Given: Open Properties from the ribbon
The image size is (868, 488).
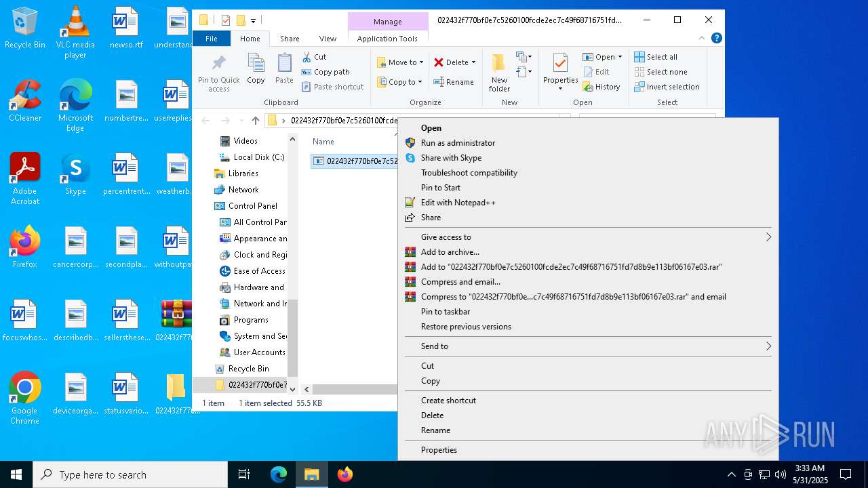Looking at the screenshot, I should pos(560,73).
